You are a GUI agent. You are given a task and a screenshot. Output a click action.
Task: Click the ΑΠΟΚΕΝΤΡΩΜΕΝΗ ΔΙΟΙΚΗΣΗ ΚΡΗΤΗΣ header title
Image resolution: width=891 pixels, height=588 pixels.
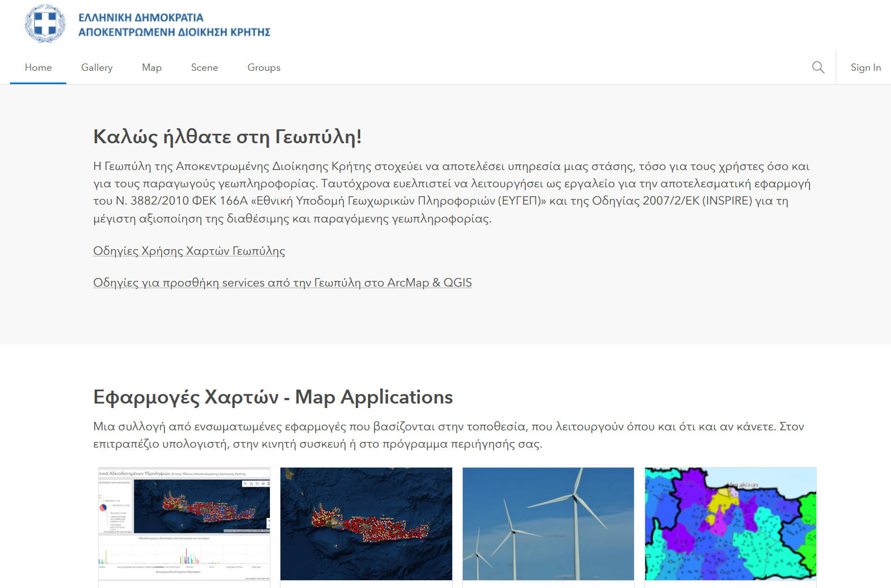[x=175, y=32]
